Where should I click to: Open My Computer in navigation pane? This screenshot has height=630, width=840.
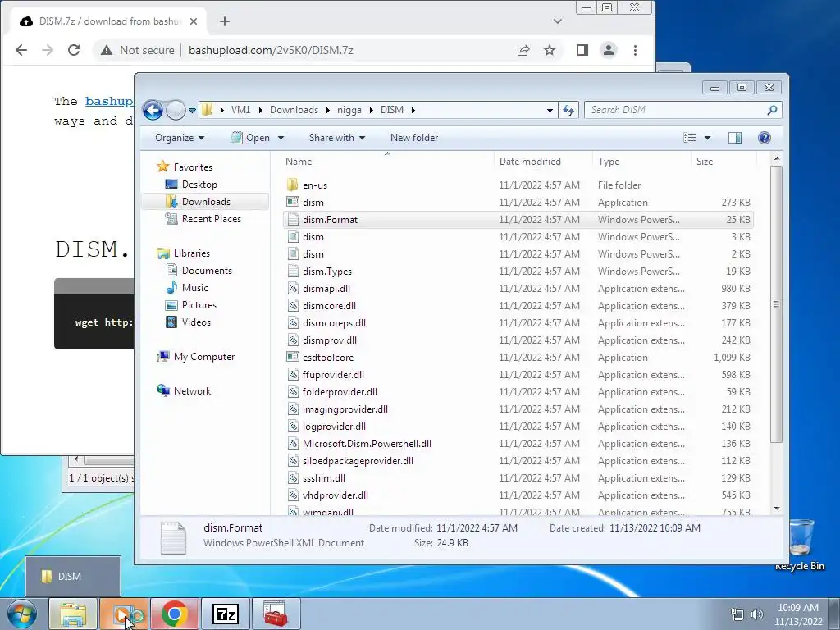[203, 357]
